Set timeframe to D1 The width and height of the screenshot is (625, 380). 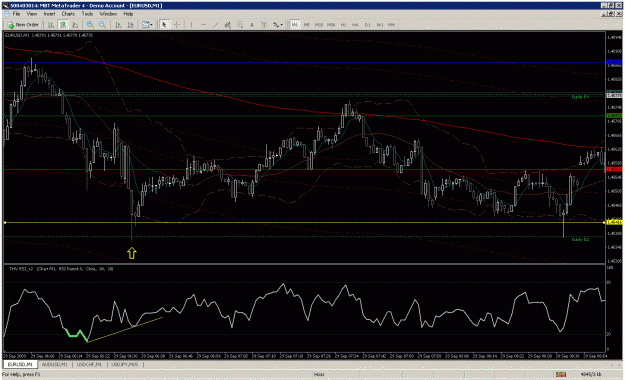pos(368,25)
